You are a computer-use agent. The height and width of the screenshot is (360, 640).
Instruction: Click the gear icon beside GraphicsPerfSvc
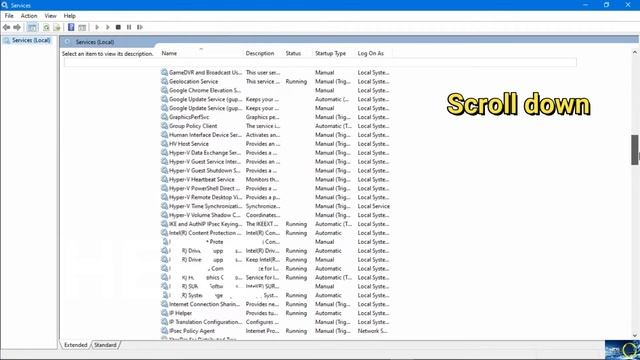tap(164, 117)
